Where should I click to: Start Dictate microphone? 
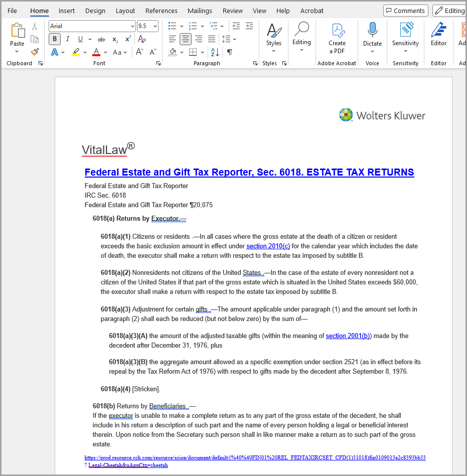(x=372, y=38)
